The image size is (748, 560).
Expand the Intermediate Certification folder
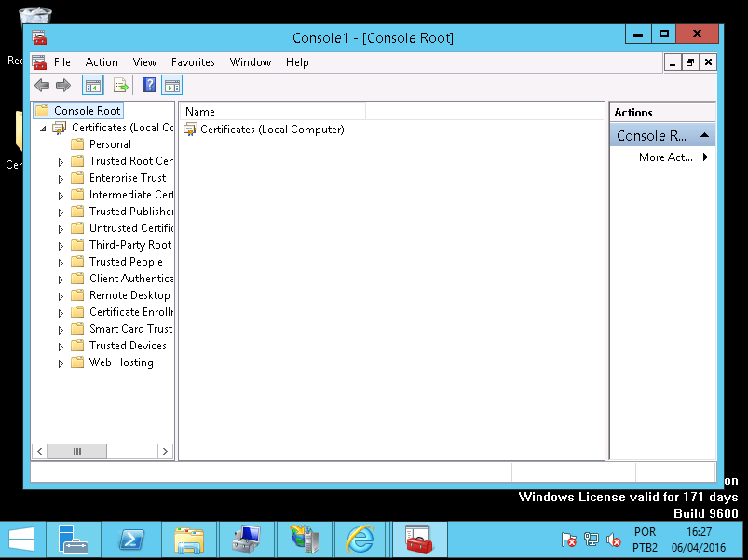coord(61,196)
